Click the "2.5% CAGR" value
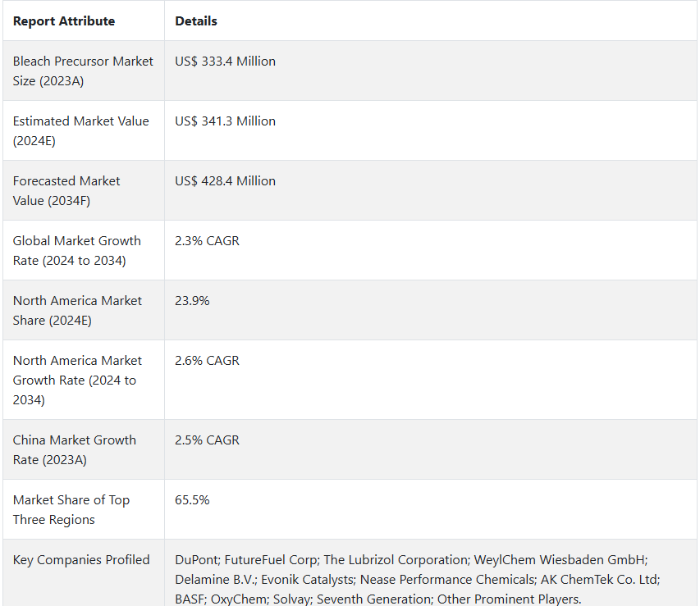 pos(207,440)
